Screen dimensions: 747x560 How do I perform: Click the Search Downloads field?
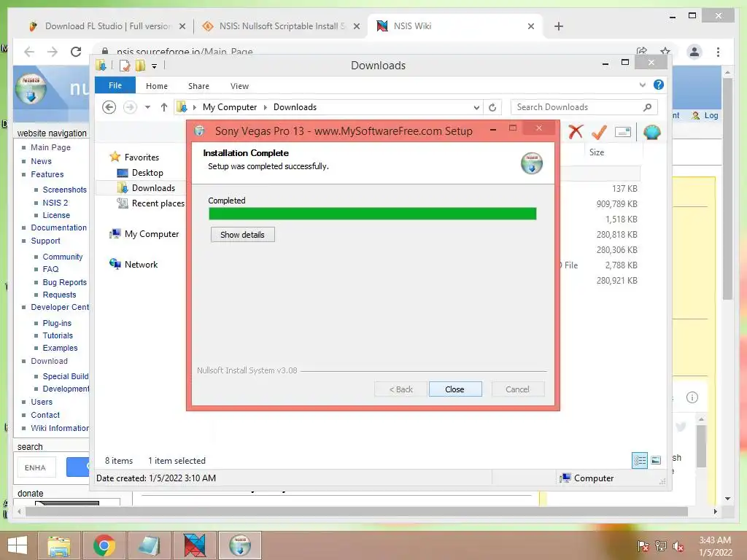[584, 107]
